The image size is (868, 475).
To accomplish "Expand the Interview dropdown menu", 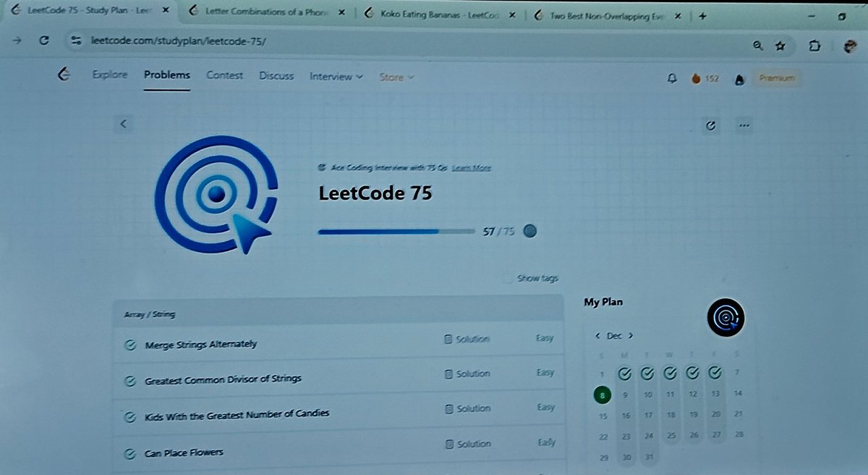I will click(336, 77).
